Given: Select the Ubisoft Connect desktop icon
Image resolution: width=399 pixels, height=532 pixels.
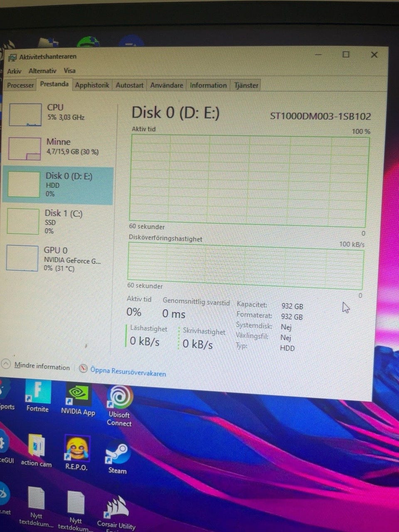Looking at the screenshot, I should (120, 398).
